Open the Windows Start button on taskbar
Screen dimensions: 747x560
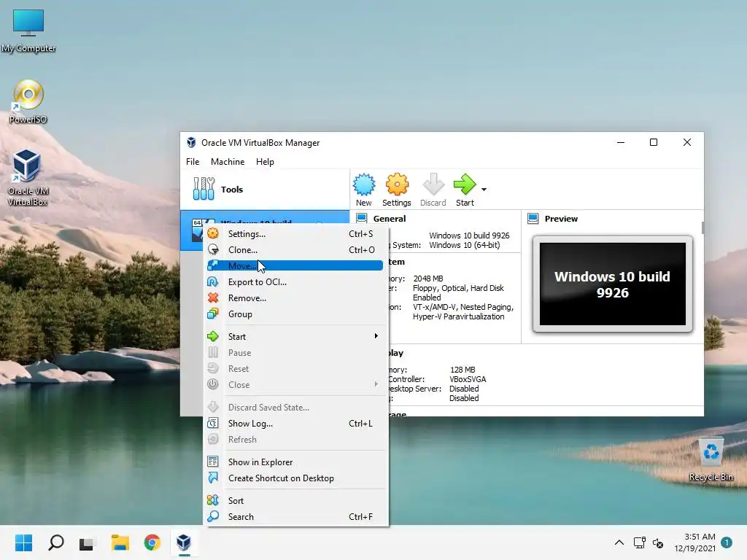[23, 542]
